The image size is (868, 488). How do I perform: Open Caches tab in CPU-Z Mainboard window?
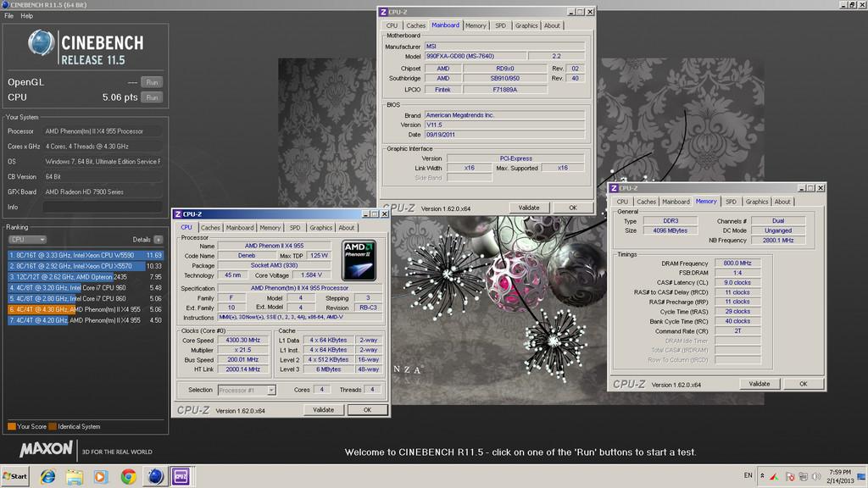[x=415, y=25]
